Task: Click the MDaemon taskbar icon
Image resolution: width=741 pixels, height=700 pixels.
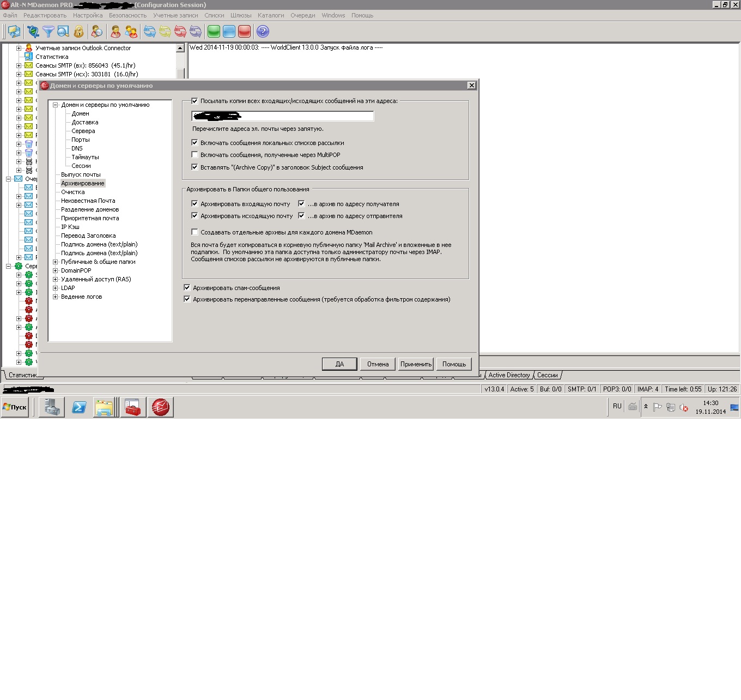Action: (161, 407)
